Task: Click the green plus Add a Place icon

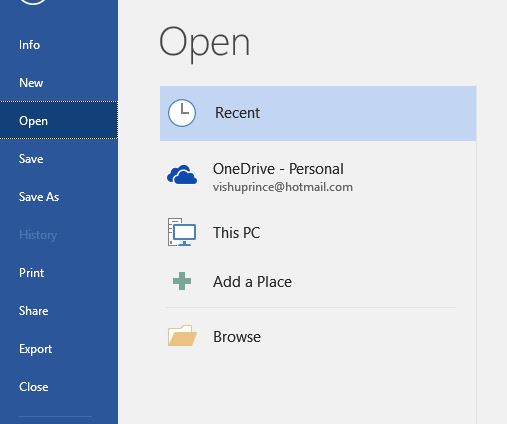Action: click(182, 281)
